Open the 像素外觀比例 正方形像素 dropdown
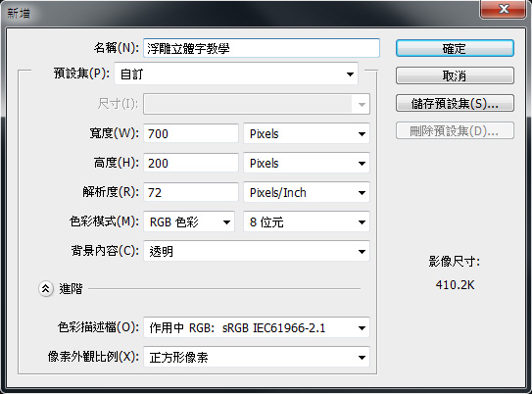Image resolution: width=532 pixels, height=394 pixels. coord(257,357)
